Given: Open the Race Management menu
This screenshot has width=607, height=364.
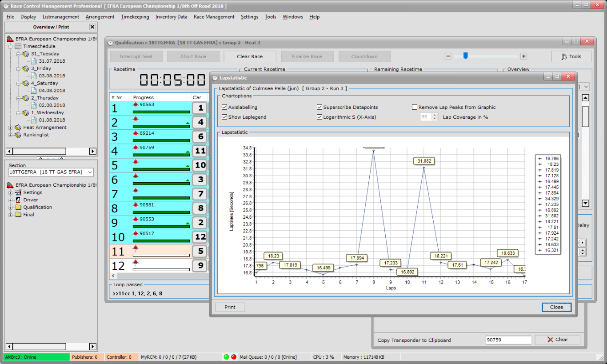Looking at the screenshot, I should point(214,17).
